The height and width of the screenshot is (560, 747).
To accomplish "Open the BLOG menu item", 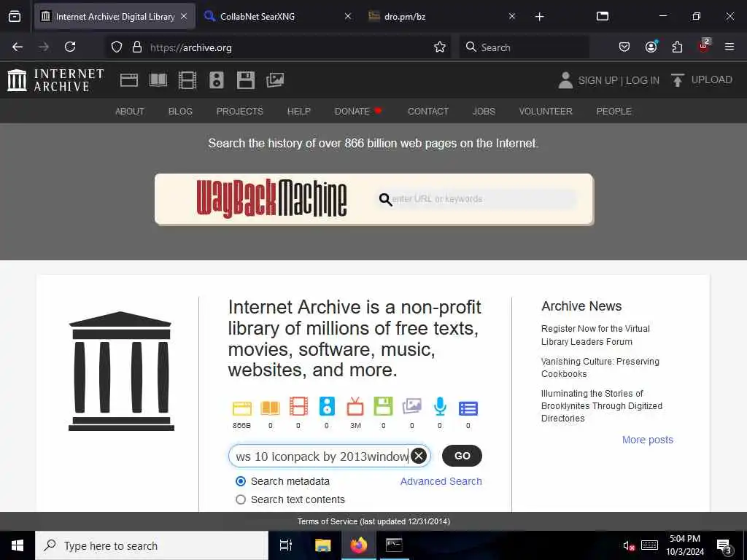I will coord(180,112).
